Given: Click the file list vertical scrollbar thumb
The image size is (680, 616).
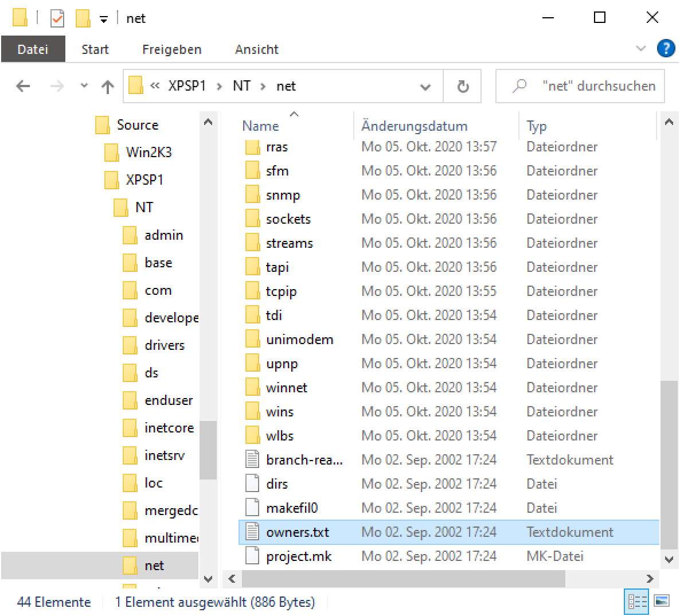Looking at the screenshot, I should click(x=669, y=465).
